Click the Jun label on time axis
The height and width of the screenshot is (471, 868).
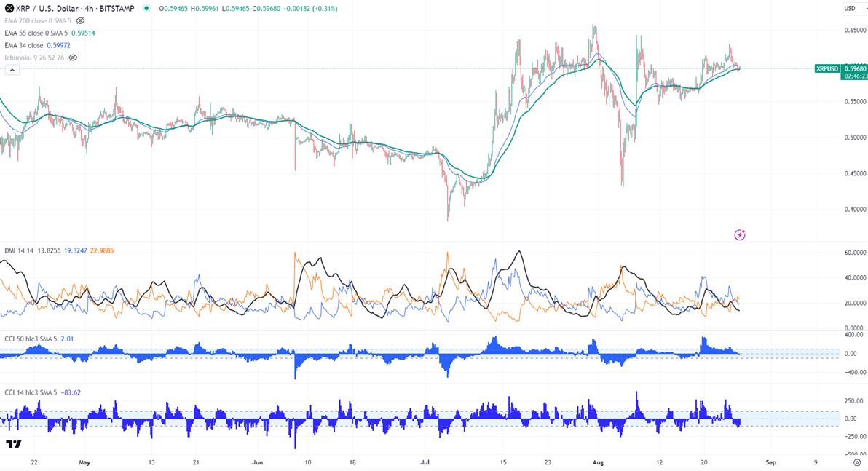[257, 462]
